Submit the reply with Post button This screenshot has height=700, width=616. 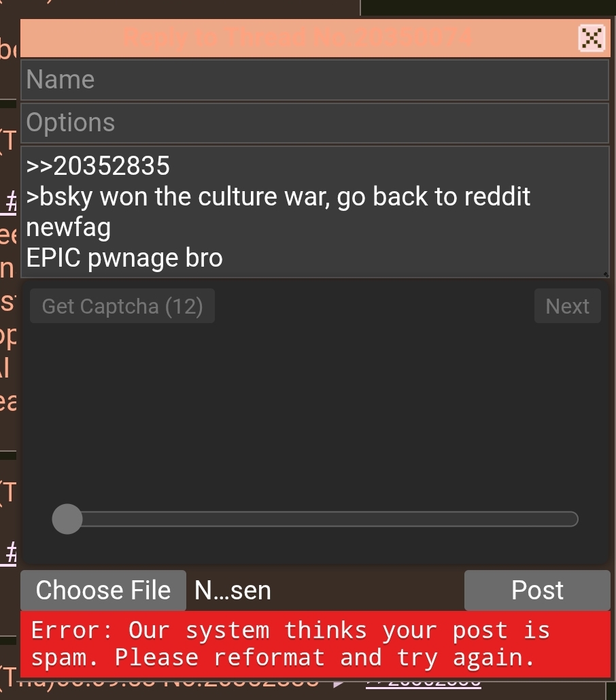tap(537, 590)
